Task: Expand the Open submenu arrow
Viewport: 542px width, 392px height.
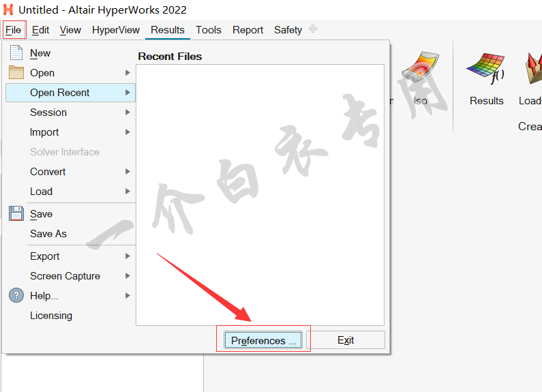Action: (127, 72)
